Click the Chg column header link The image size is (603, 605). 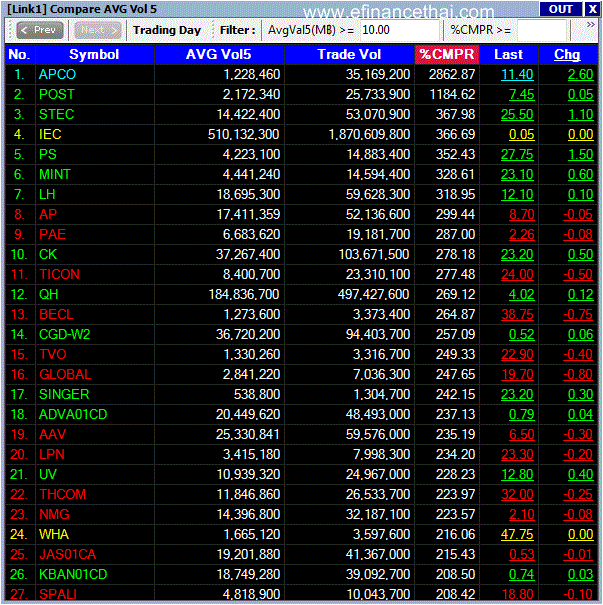[x=567, y=54]
